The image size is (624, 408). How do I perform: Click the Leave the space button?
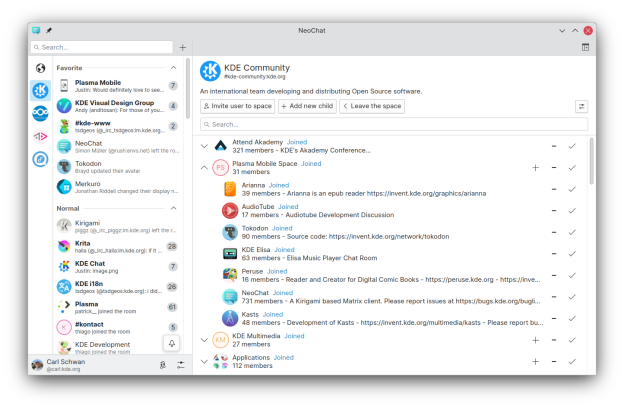click(372, 106)
